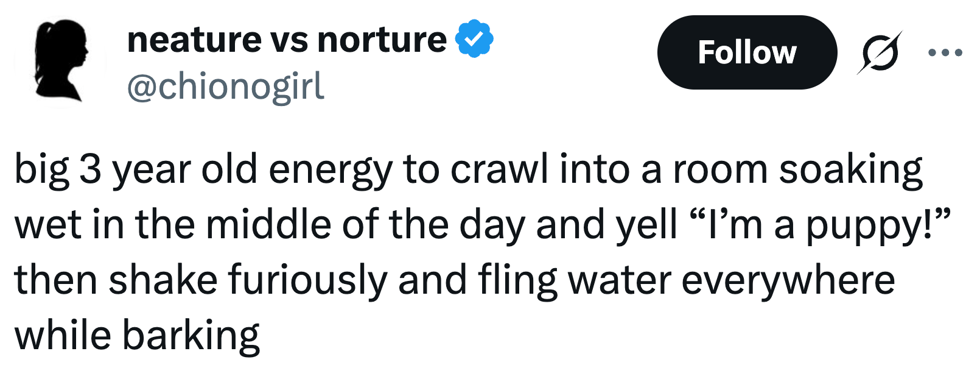Open the three-dot more options menu
This screenshot has width=980, height=390.
(x=945, y=53)
